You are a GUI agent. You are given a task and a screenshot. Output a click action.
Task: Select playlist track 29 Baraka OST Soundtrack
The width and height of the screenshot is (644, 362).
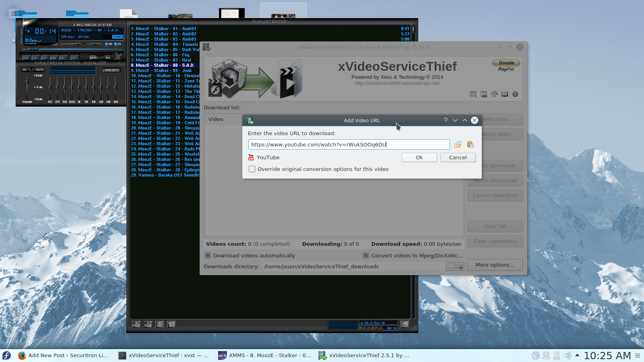(x=165, y=175)
